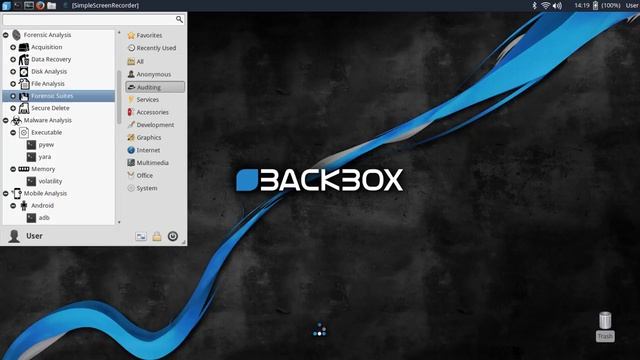Click the Mobile Analysis phone icon
The height and width of the screenshot is (360, 640).
(16, 193)
